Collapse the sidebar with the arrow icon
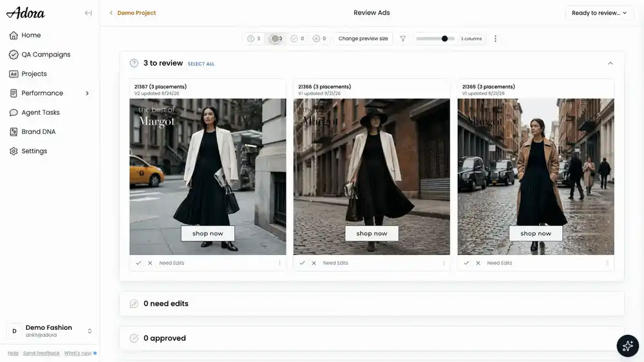 pyautogui.click(x=88, y=13)
